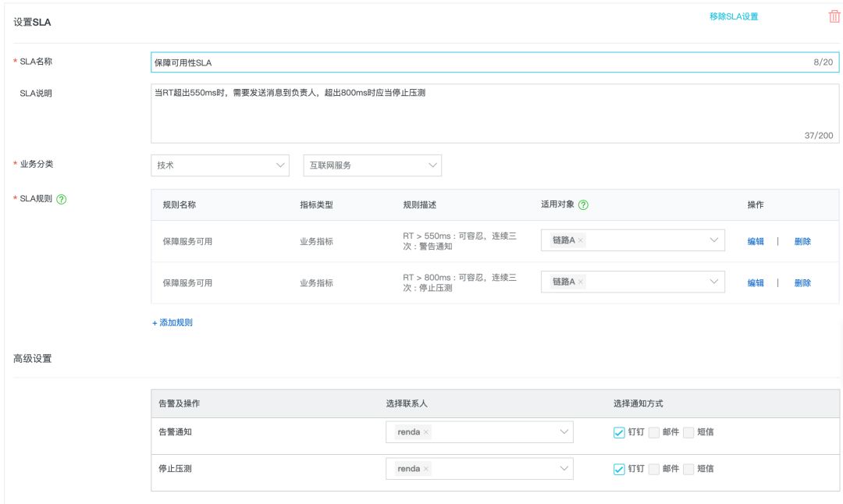Enable 邮件 notification for 告警通知
This screenshot has height=504, width=843.
point(654,432)
